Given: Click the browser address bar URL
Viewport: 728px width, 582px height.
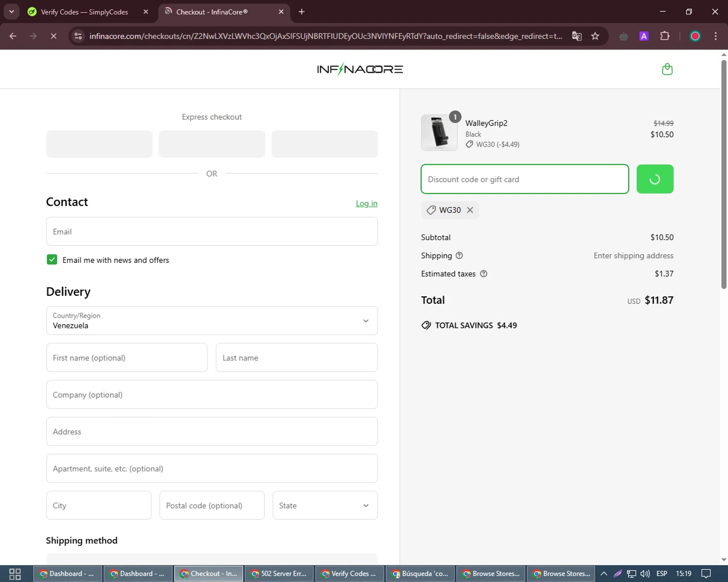Looking at the screenshot, I should click(x=326, y=36).
